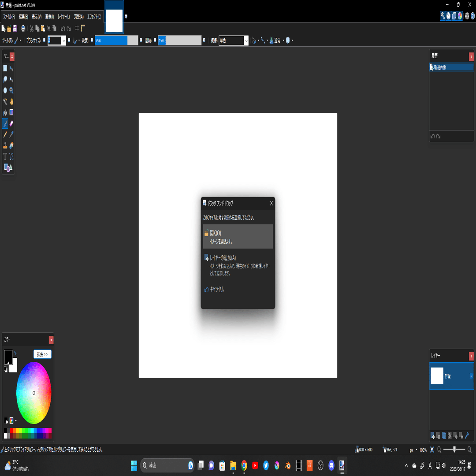Select the Move Selection tool
476x476 pixels.
coord(11,79)
